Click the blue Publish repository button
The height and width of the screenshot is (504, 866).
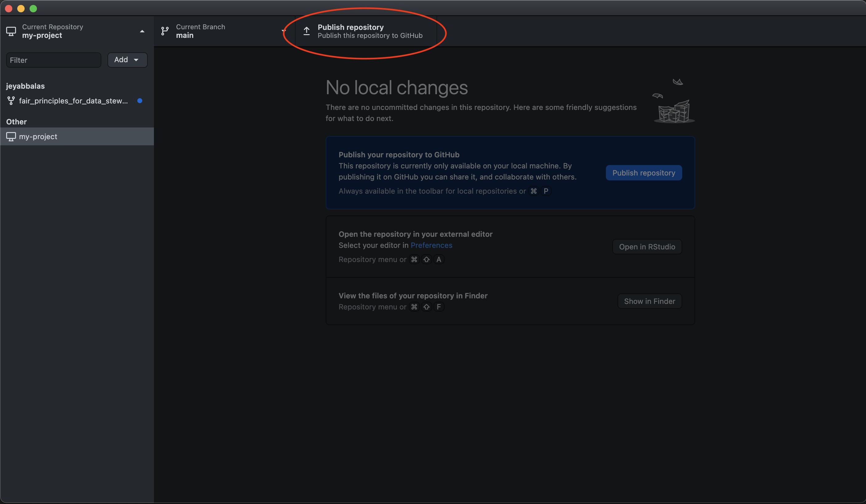click(644, 173)
